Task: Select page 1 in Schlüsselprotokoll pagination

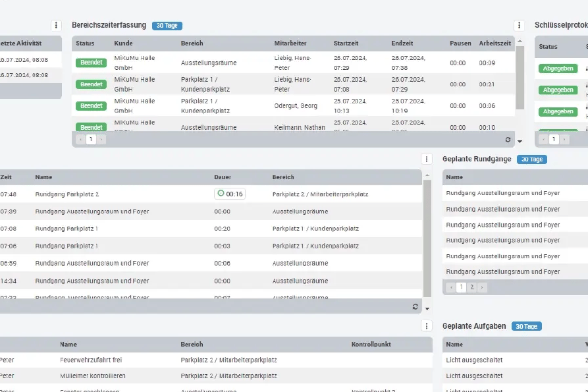Action: point(554,139)
